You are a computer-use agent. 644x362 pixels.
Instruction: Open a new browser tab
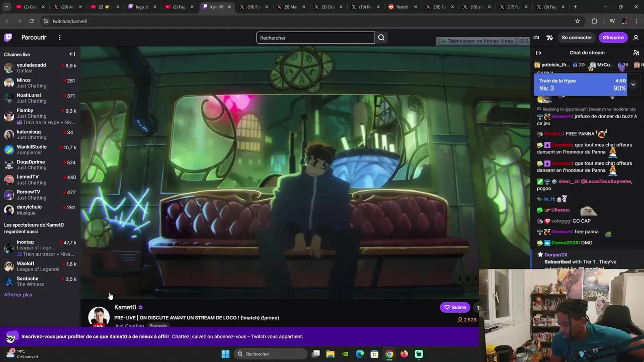pyautogui.click(x=575, y=7)
